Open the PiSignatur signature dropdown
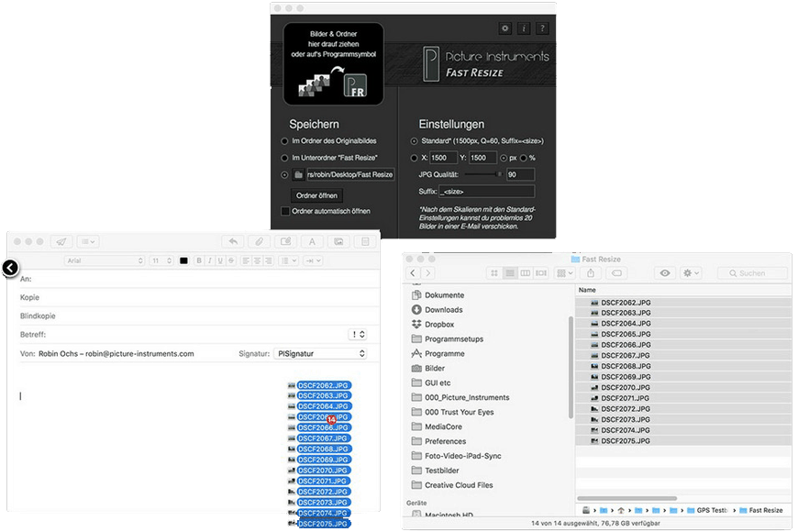The image size is (798, 532). click(320, 353)
